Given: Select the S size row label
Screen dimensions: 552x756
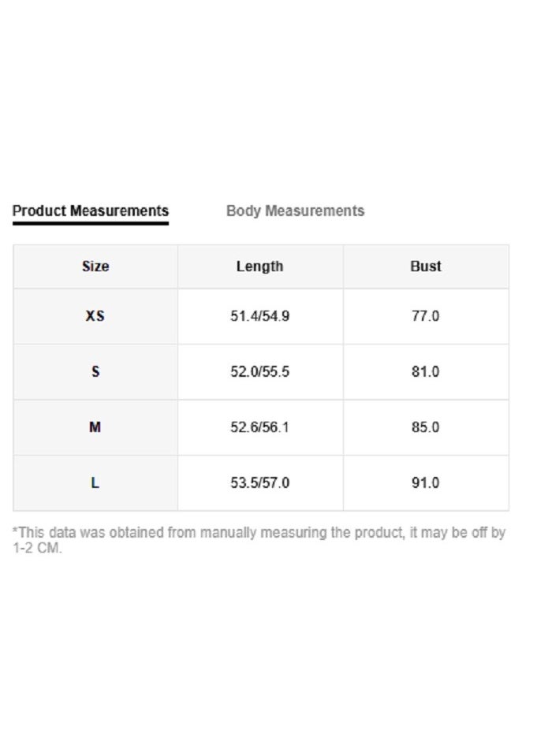Looking at the screenshot, I should pyautogui.click(x=95, y=371).
